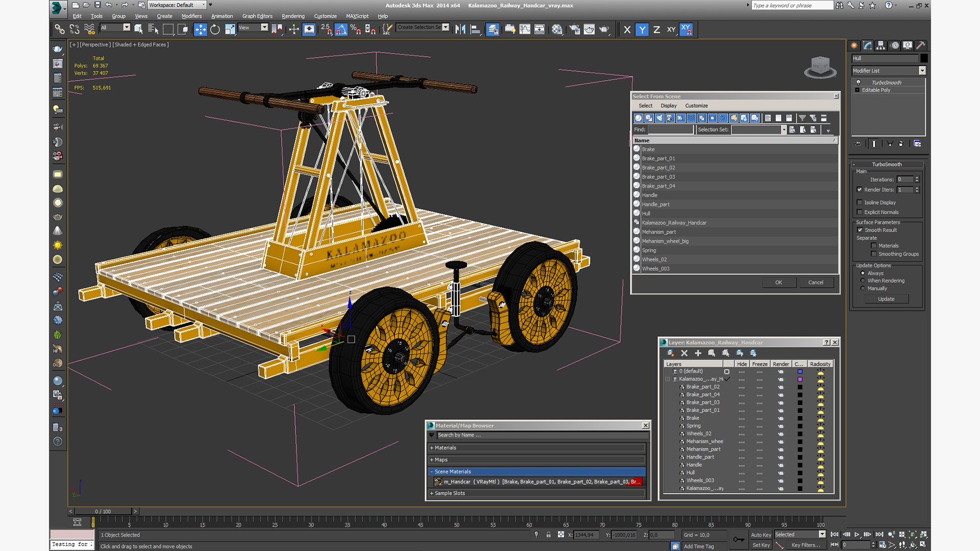Click the object color swatch beside Hull name

[x=924, y=58]
